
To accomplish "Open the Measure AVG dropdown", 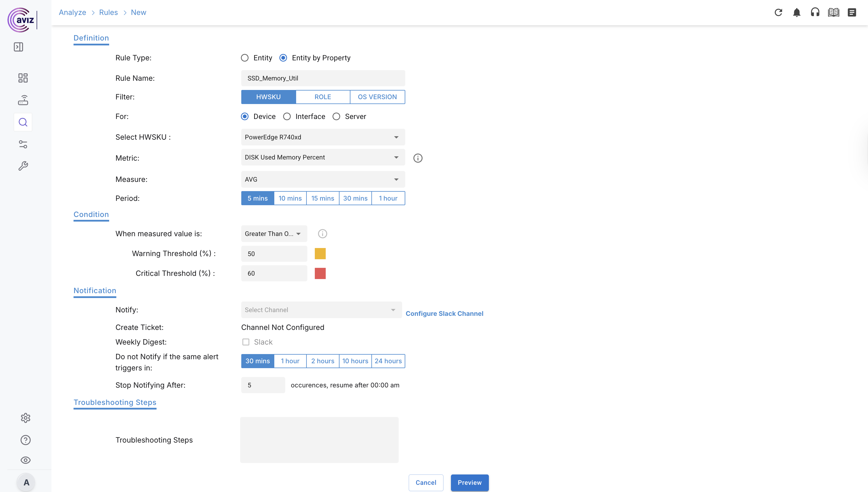I will [x=323, y=179].
